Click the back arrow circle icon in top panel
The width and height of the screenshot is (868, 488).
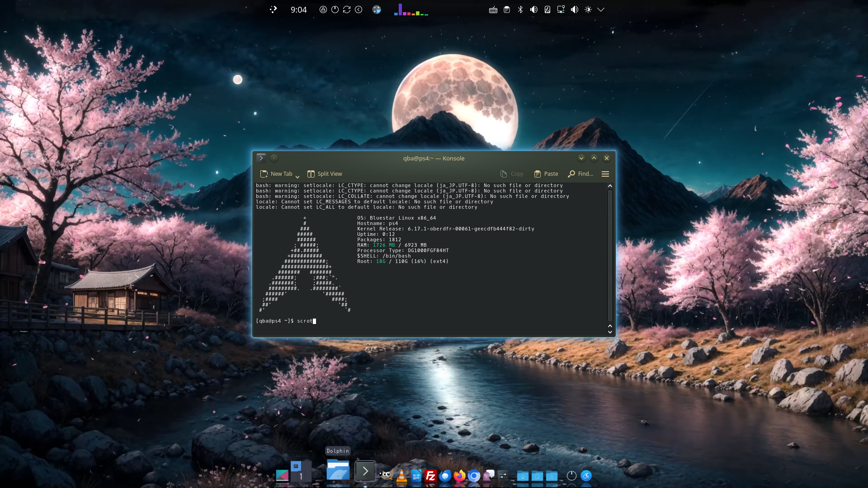[359, 9]
